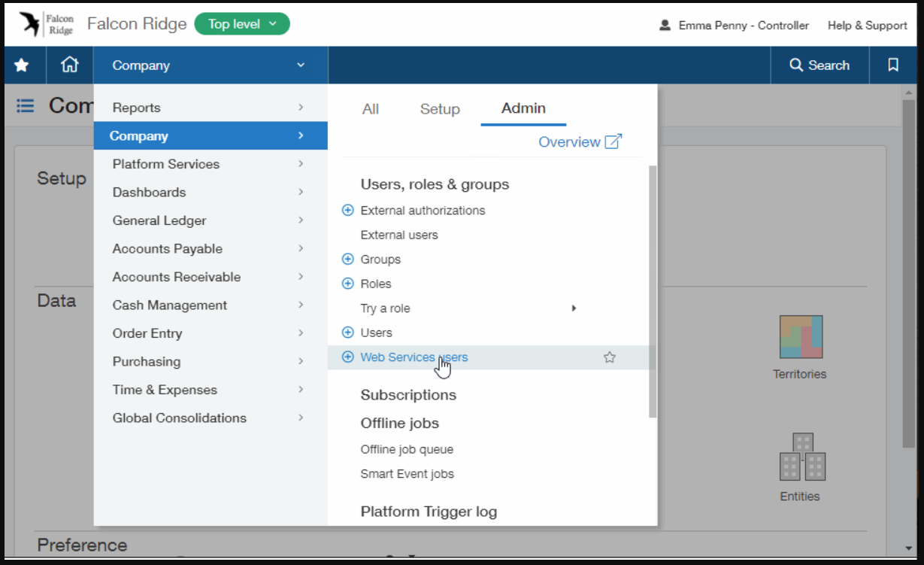
Task: Open the Territories icon
Action: pos(800,337)
